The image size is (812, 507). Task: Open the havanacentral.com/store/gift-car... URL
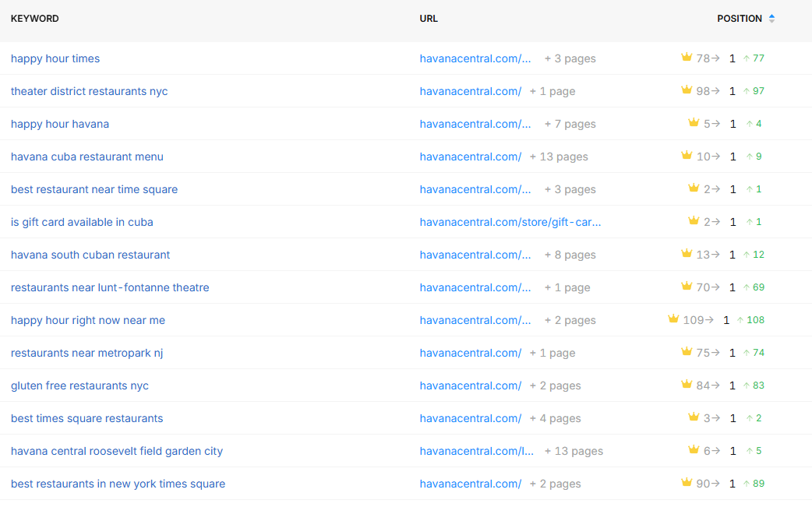(x=510, y=222)
